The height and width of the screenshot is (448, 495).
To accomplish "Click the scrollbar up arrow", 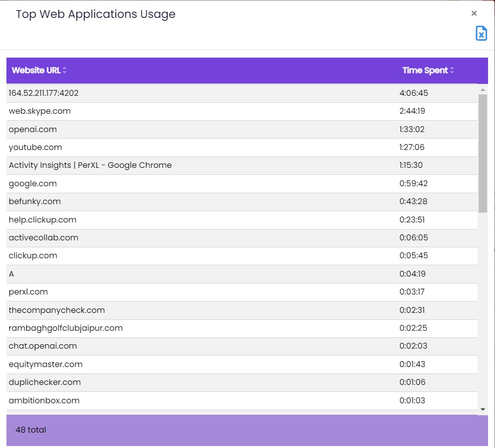I will (x=483, y=90).
